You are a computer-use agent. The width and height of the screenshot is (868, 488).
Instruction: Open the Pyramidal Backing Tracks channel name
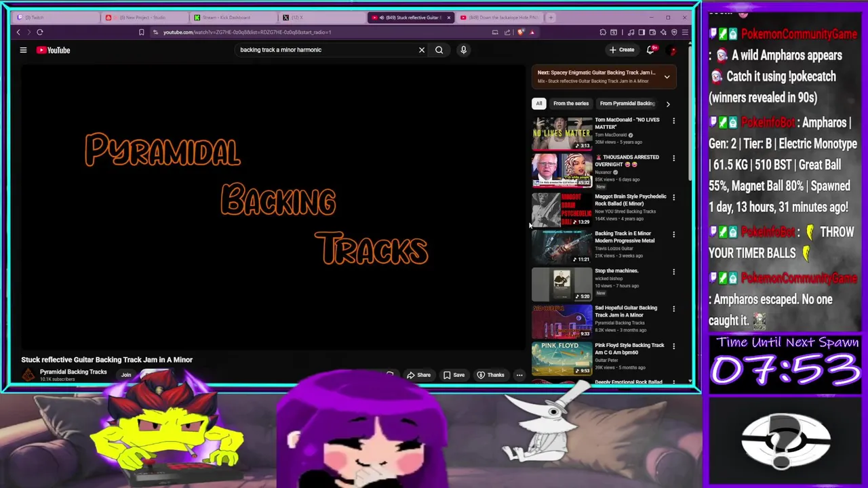[x=73, y=372]
